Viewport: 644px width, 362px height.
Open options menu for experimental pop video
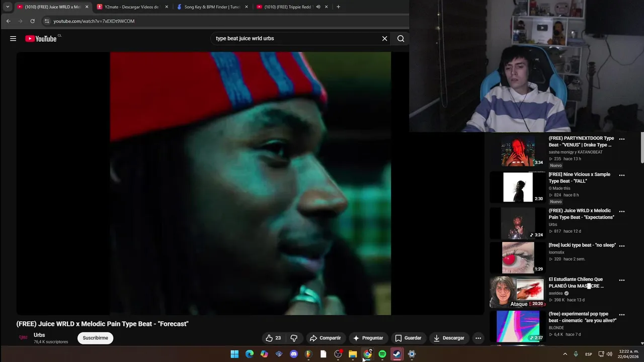[622, 315]
